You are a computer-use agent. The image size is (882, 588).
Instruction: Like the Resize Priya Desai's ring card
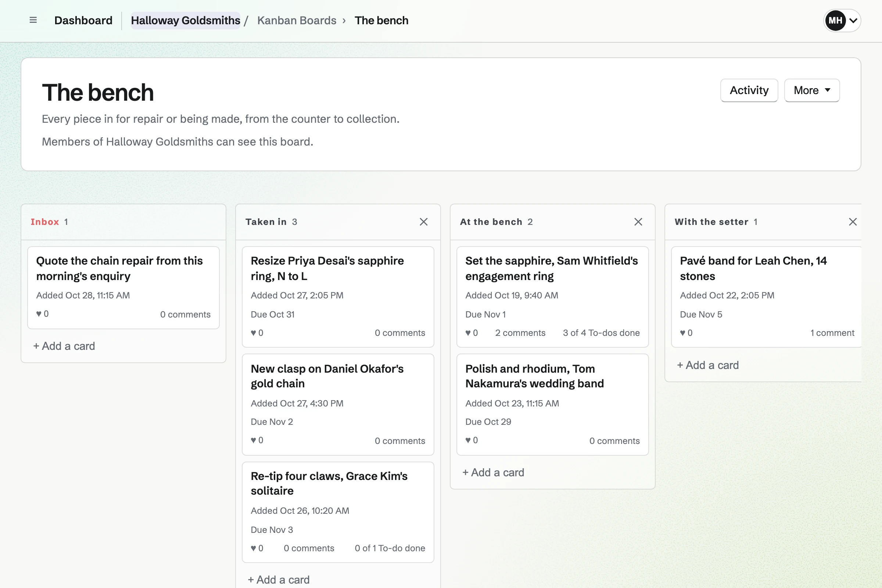[x=257, y=333]
